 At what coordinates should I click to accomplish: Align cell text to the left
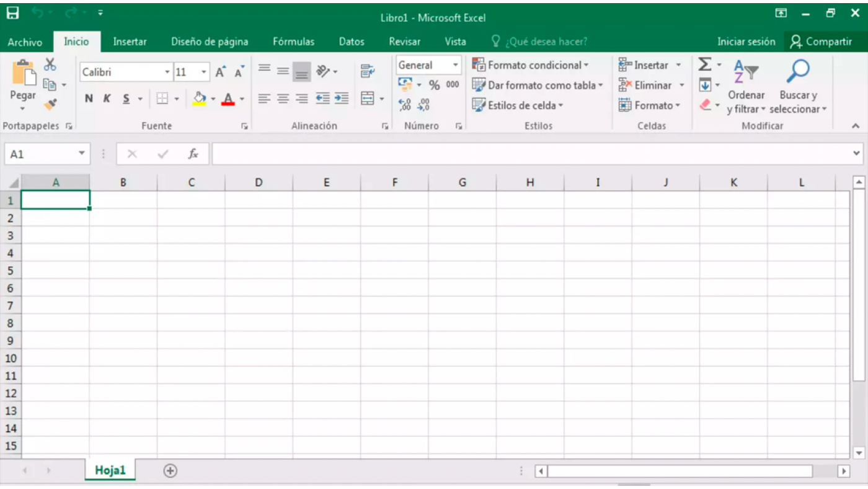tap(265, 99)
